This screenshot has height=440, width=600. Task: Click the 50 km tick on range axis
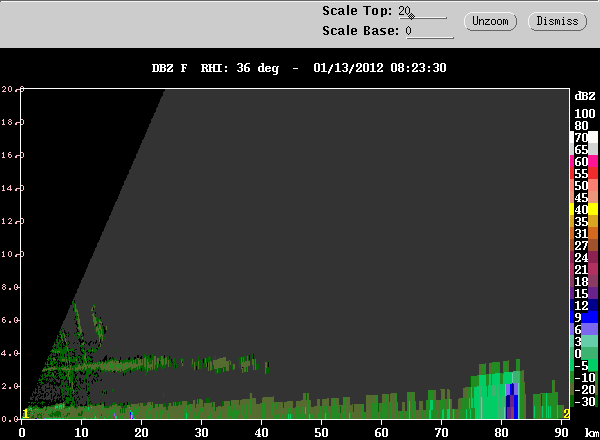[321, 421]
